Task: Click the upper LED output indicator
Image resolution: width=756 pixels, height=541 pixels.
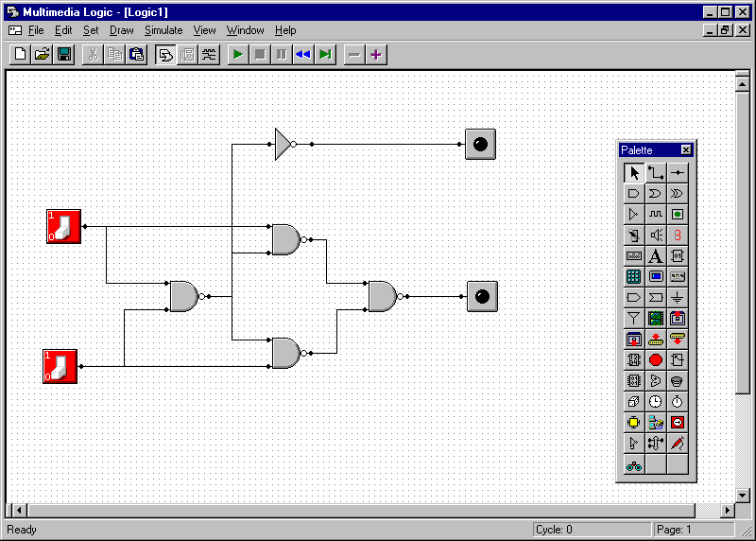Action: (480, 145)
